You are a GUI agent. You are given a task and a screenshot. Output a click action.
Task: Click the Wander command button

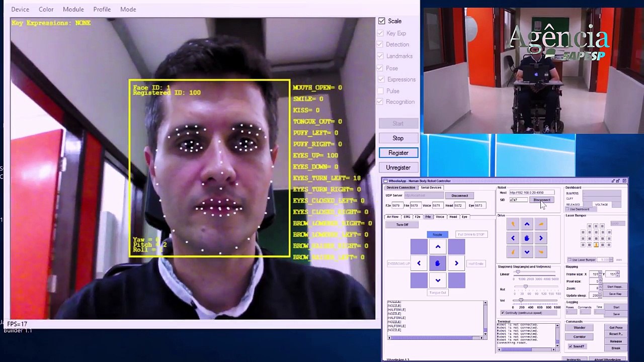[x=580, y=328]
